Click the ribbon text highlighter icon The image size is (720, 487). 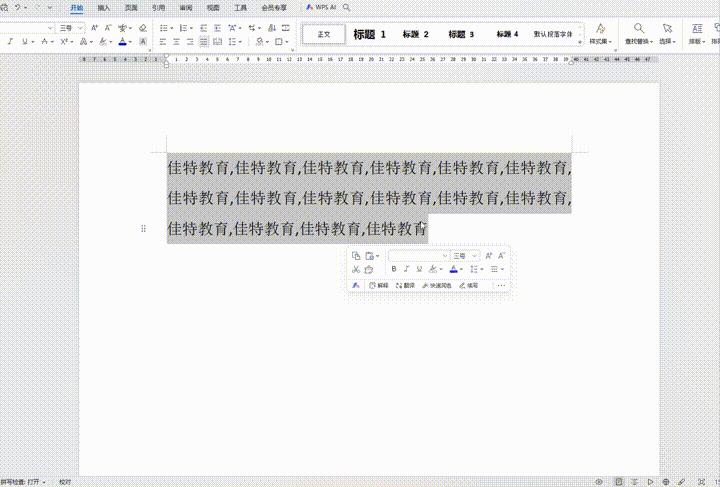[x=103, y=42]
